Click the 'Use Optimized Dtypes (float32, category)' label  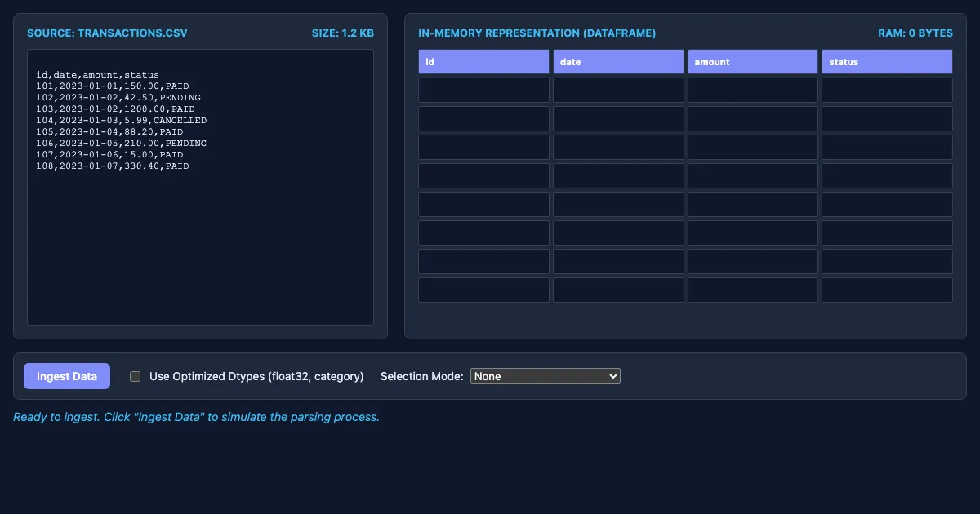click(256, 376)
